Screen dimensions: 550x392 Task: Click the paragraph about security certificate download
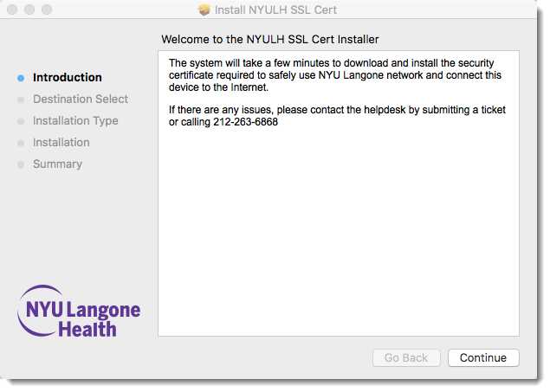[335, 75]
